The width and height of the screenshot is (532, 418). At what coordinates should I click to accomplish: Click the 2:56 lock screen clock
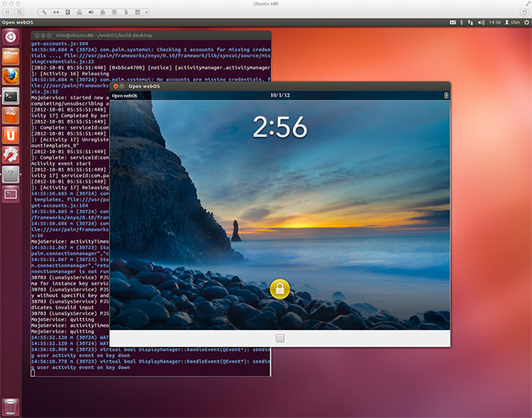tap(280, 127)
